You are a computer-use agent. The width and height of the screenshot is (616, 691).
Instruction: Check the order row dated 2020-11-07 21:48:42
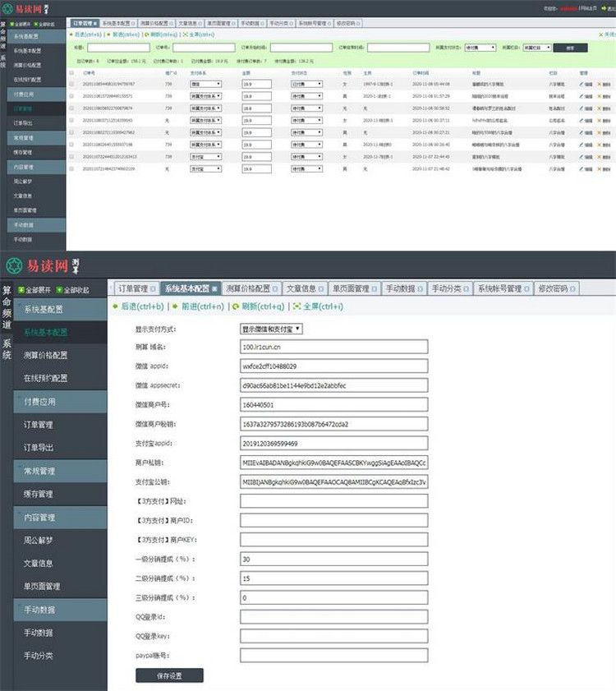tap(71, 168)
